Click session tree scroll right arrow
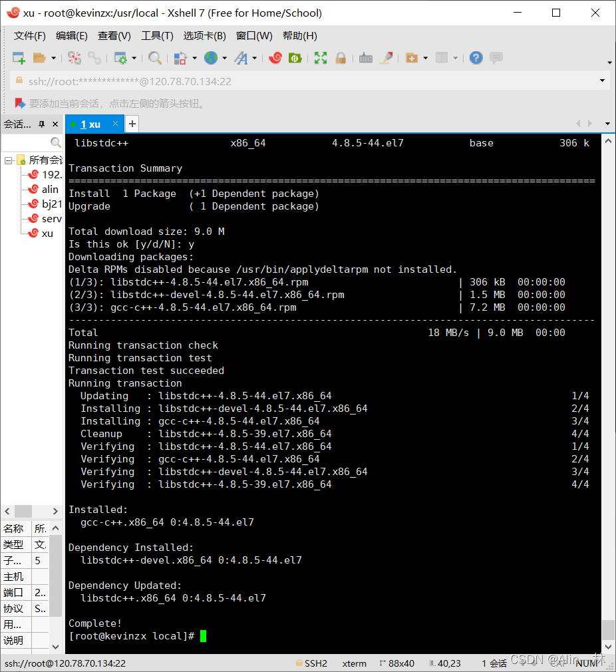This screenshot has height=672, width=616. click(55, 511)
